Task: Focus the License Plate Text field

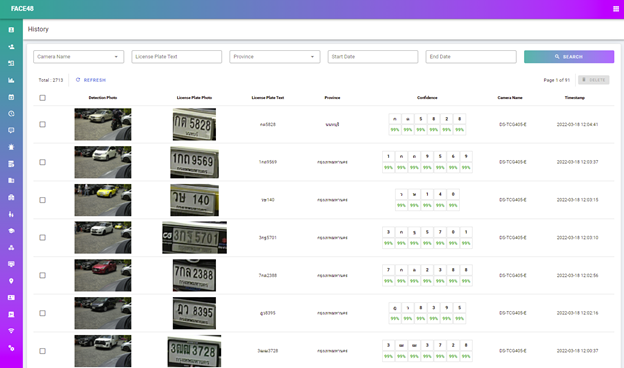Action: (177, 56)
